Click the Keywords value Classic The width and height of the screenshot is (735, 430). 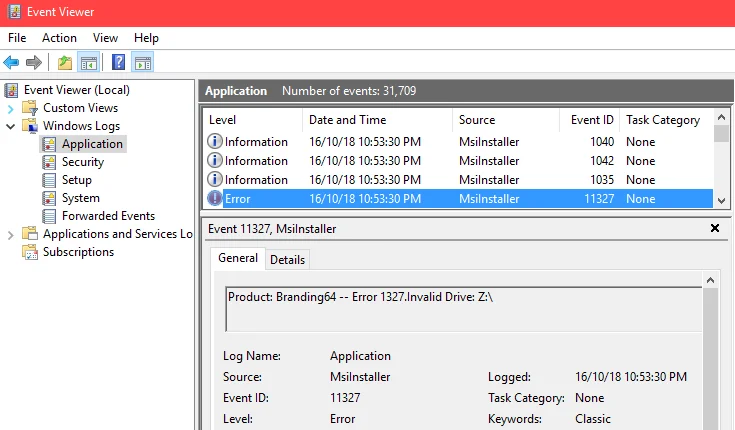[593, 419]
